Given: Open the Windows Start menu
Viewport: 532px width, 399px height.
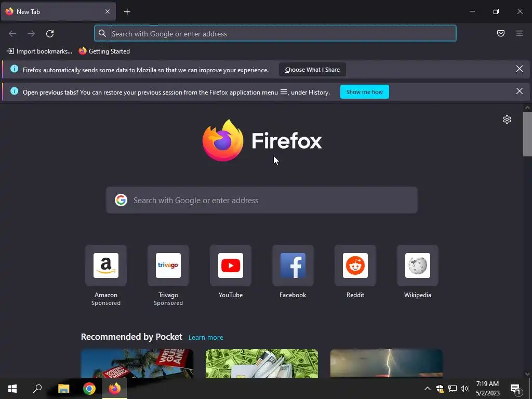Looking at the screenshot, I should [12, 389].
